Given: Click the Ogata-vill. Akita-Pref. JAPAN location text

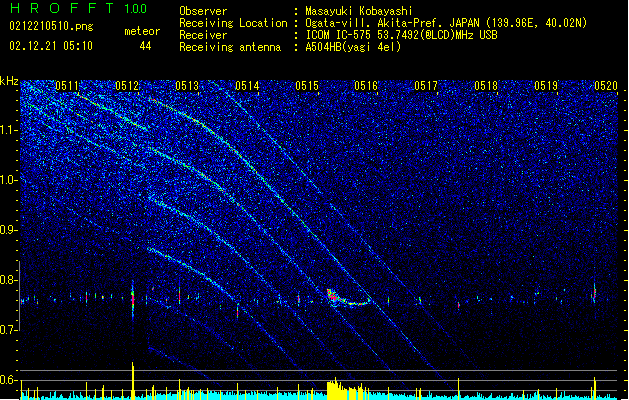Looking at the screenshot, I should (446, 23).
